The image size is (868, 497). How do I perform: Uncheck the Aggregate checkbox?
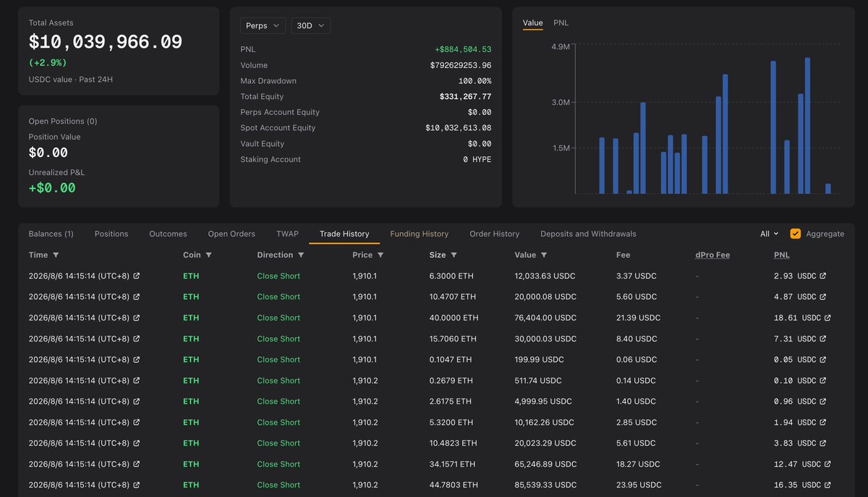796,234
